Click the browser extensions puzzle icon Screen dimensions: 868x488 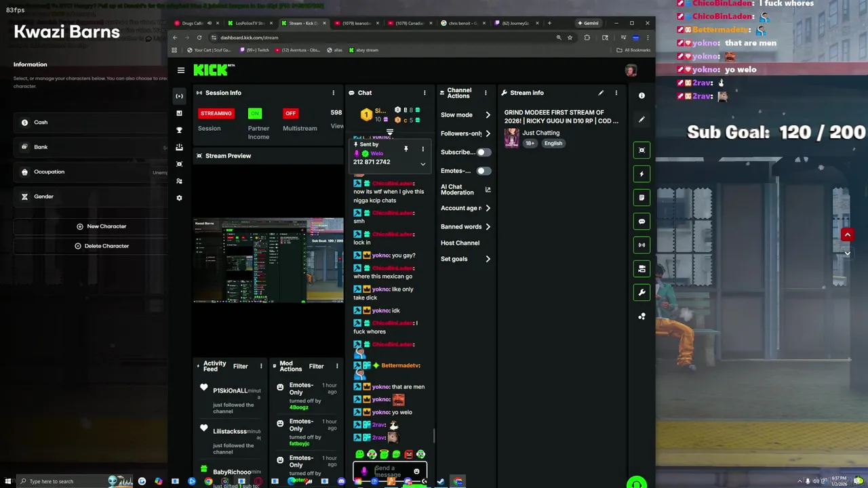click(x=587, y=38)
